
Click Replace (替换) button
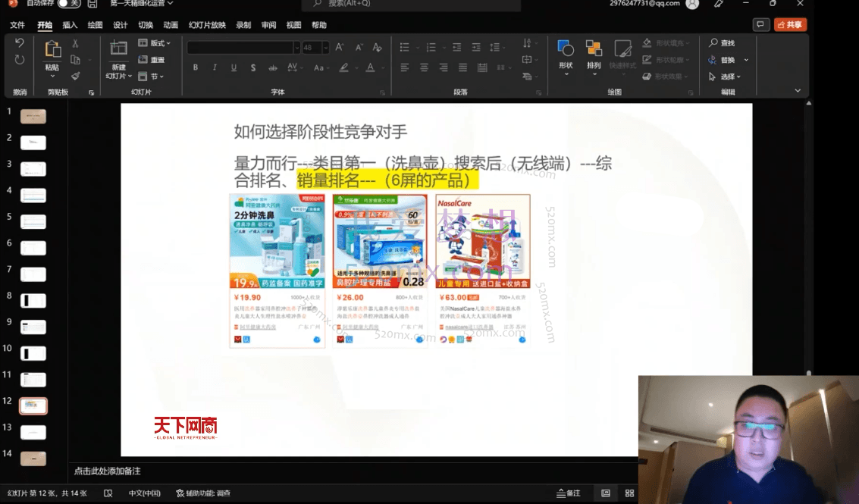point(722,60)
